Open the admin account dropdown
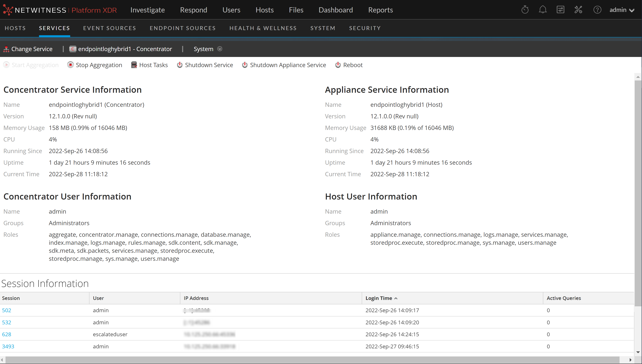 [x=622, y=10]
